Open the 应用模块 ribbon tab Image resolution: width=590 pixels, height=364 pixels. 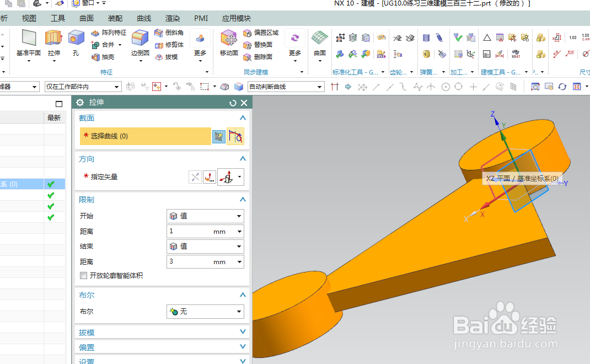(237, 18)
